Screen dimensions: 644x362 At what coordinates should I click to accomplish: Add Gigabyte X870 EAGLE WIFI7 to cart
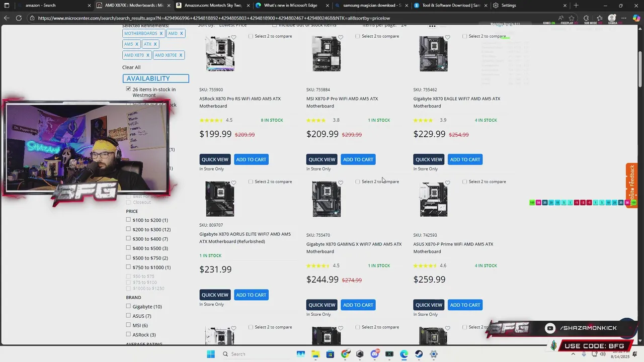tap(465, 159)
